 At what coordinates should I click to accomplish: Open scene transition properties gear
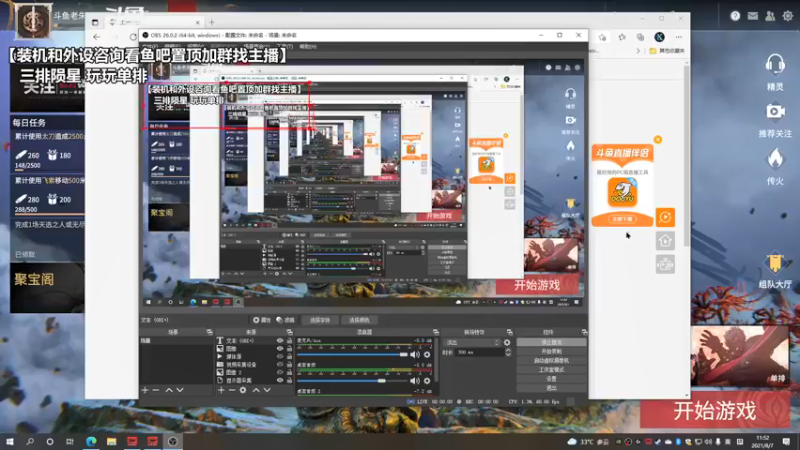click(507, 342)
